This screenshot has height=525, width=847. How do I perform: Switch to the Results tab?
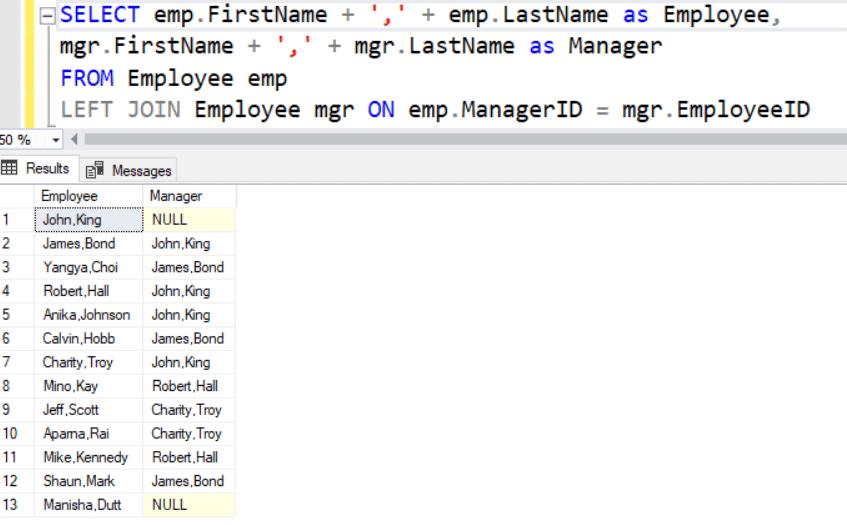pos(37,169)
